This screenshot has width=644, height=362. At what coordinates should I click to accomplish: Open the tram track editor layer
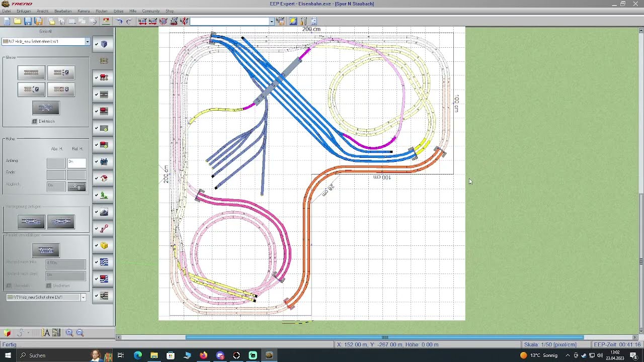pyautogui.click(x=104, y=77)
